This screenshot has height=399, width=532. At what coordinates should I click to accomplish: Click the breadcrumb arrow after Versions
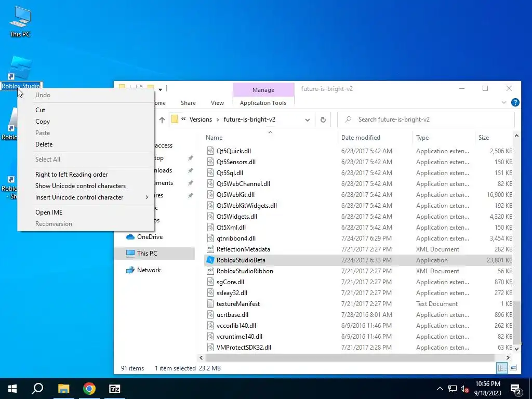(217, 119)
